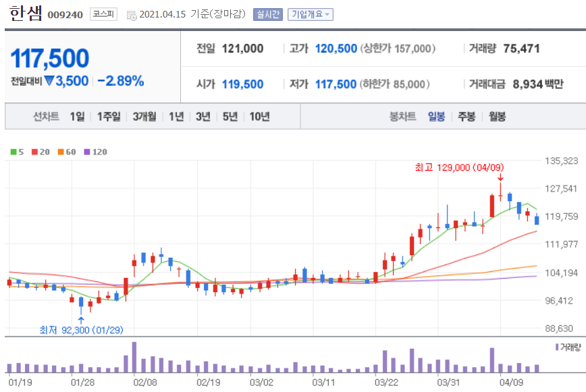The image size is (586, 392).
Task: Click the 코스피 market badge
Action: [103, 14]
